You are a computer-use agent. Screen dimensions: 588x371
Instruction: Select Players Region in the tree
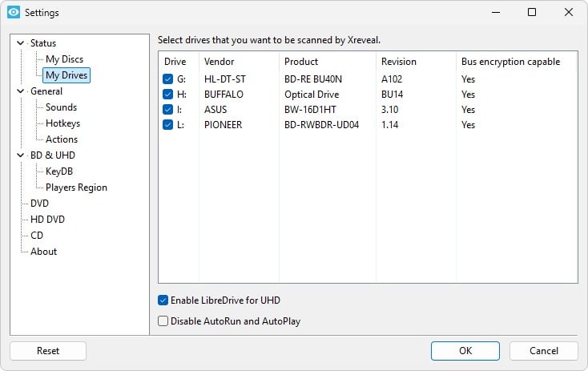pos(76,188)
